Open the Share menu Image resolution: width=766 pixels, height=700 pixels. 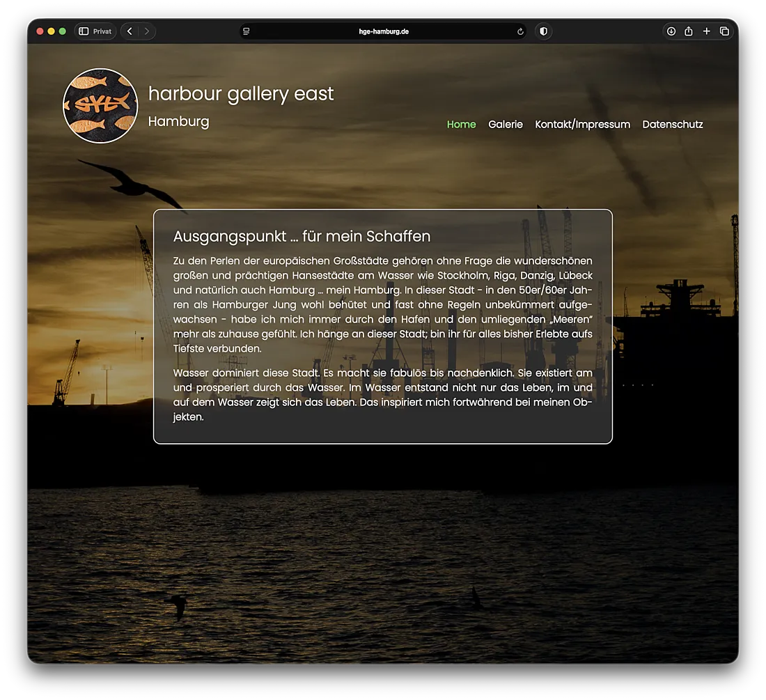[x=689, y=31]
